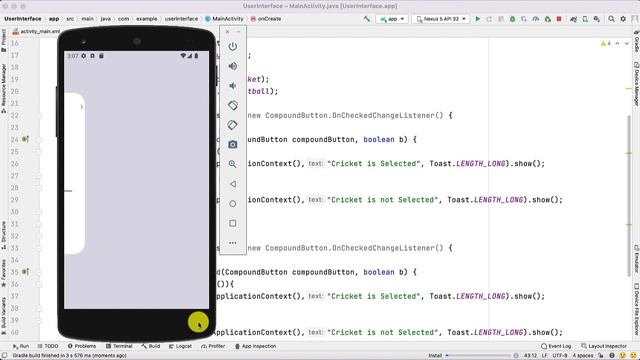640x360 pixels.
Task: Open the Nexus 5 API 32 device dropdown
Action: (441, 19)
